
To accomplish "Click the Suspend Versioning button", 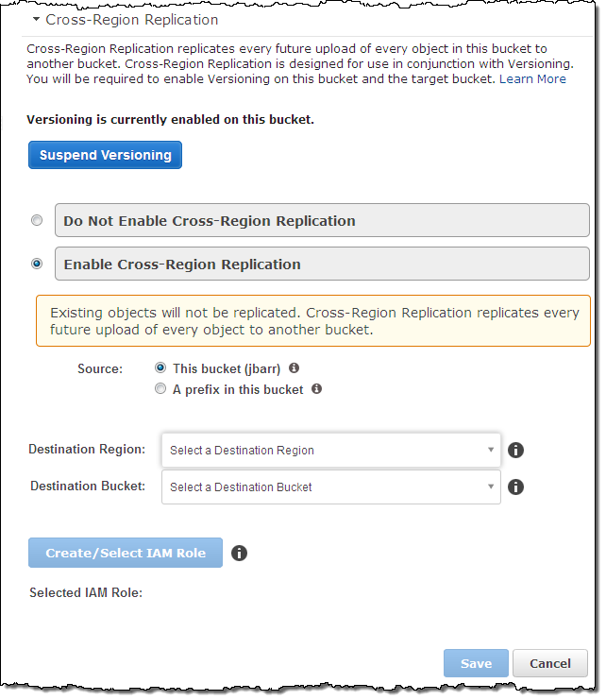I will point(105,155).
